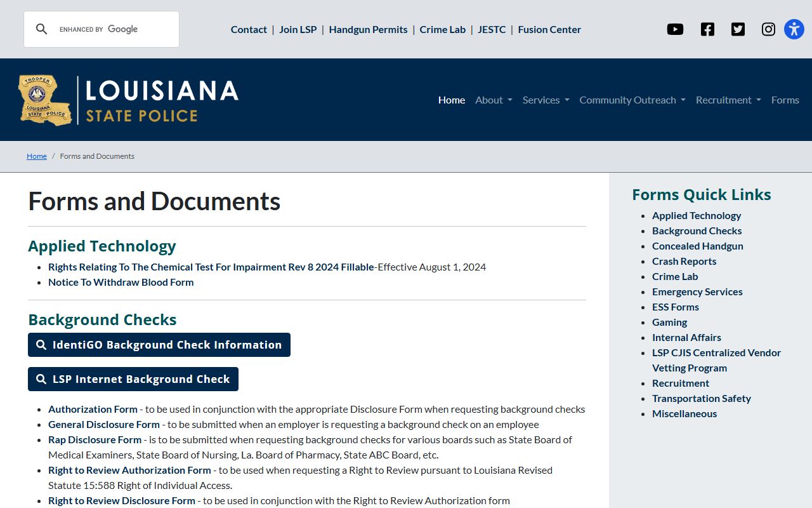Click the Applied Technology section heading

click(x=102, y=246)
